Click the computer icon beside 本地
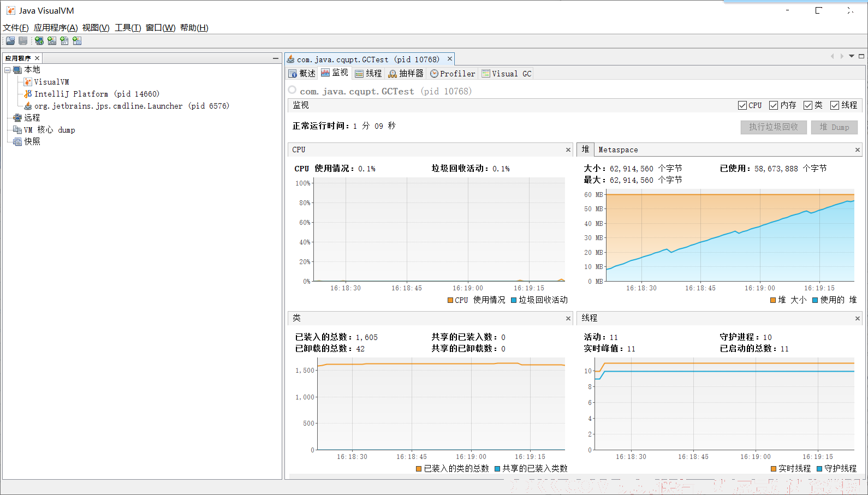This screenshot has height=495, width=868. pos(17,70)
